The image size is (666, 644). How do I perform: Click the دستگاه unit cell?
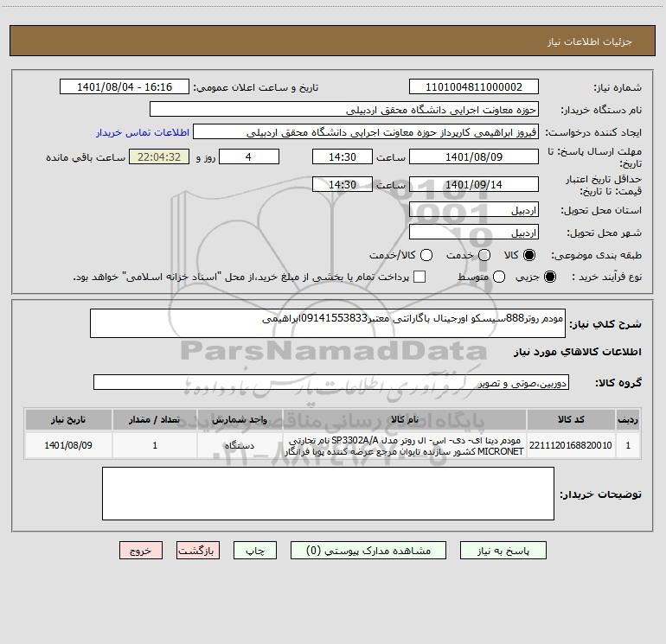(x=240, y=445)
